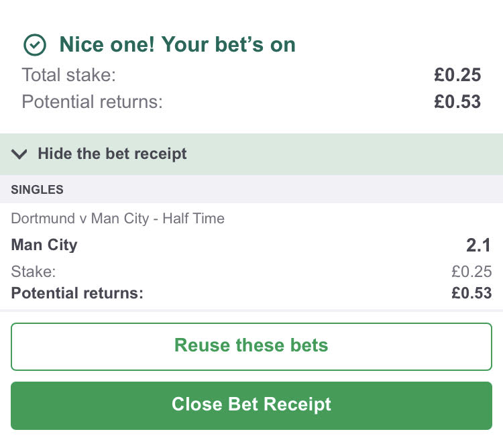Collapse receipt via 'Hide the bet receipt' text

112,154
